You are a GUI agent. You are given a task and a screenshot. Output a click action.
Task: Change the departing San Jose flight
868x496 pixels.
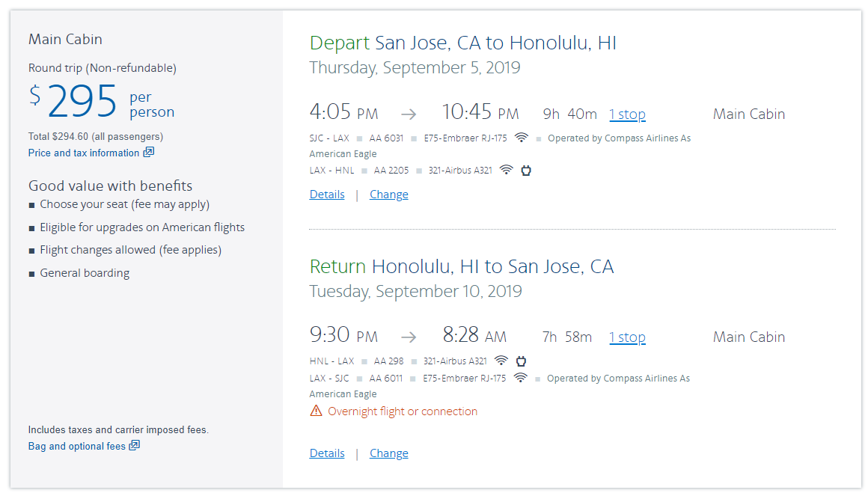389,195
